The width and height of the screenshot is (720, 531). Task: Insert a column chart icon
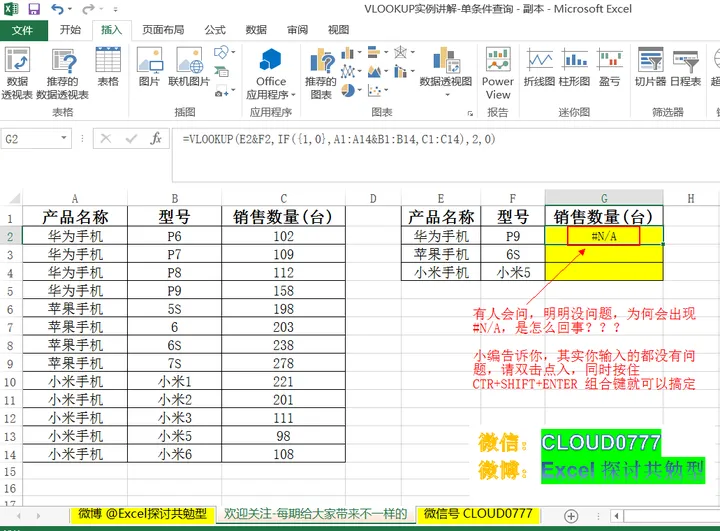tap(348, 53)
